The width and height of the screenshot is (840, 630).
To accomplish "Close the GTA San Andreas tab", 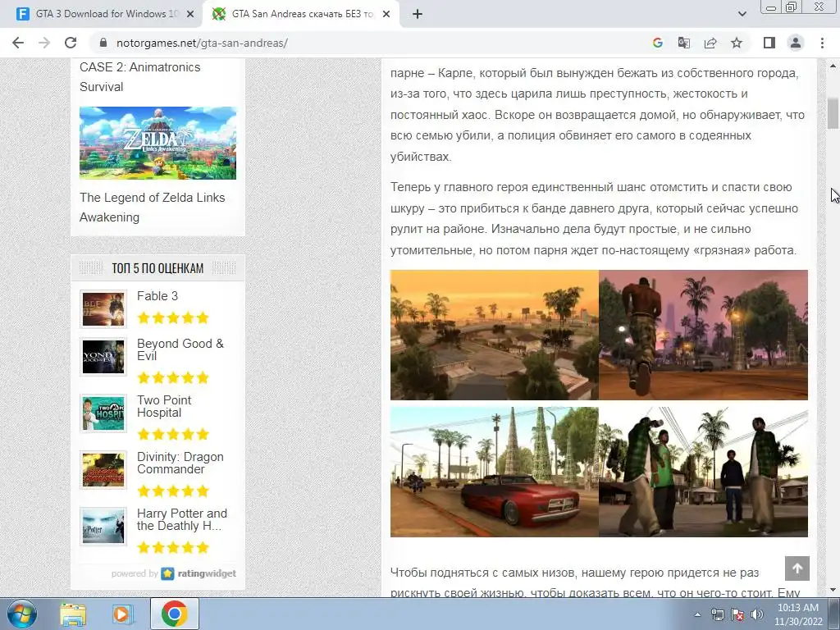I will (386, 14).
